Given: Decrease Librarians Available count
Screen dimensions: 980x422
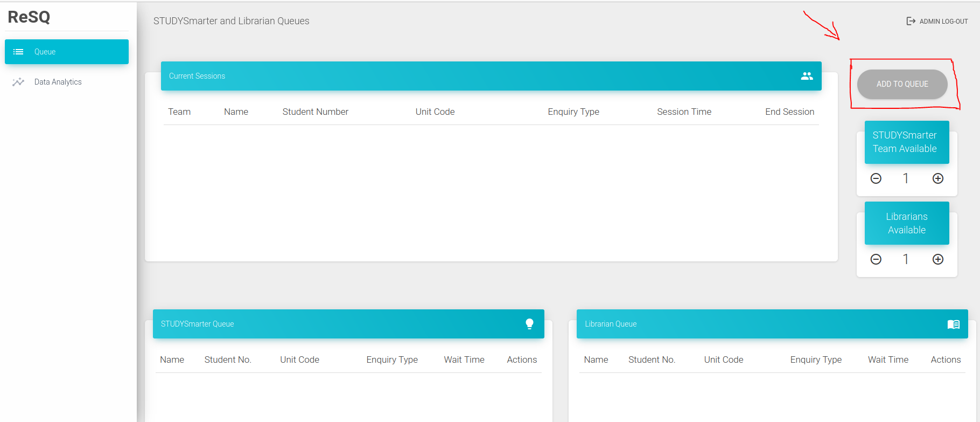Looking at the screenshot, I should click(876, 259).
